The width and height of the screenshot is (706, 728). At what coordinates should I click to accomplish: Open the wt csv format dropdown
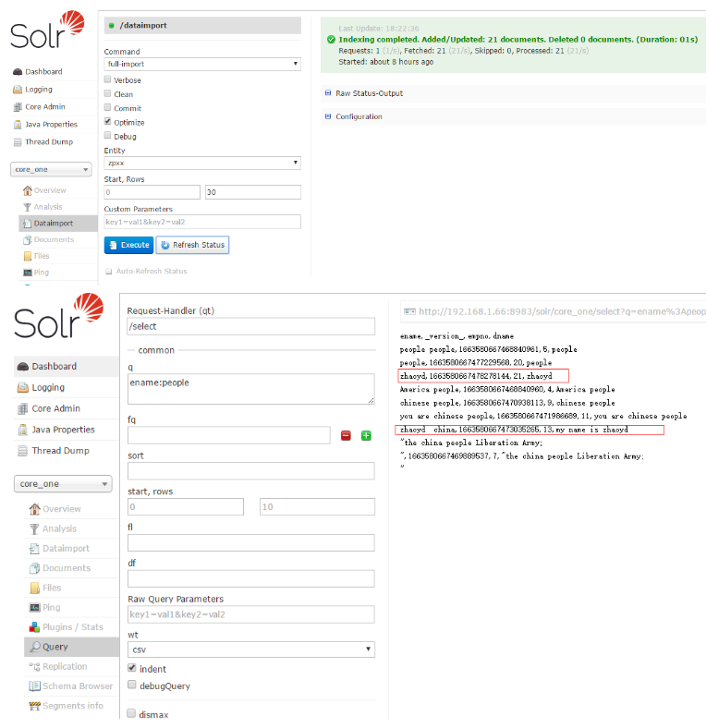(x=251, y=649)
